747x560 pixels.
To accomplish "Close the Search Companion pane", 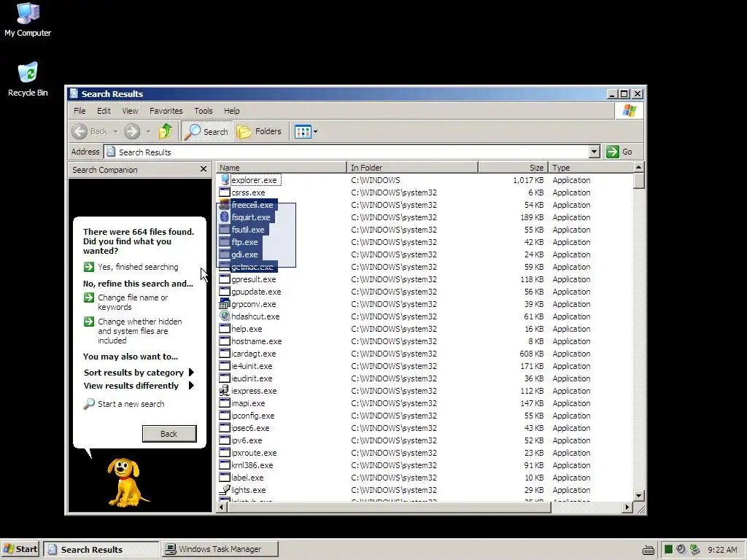I will click(204, 169).
